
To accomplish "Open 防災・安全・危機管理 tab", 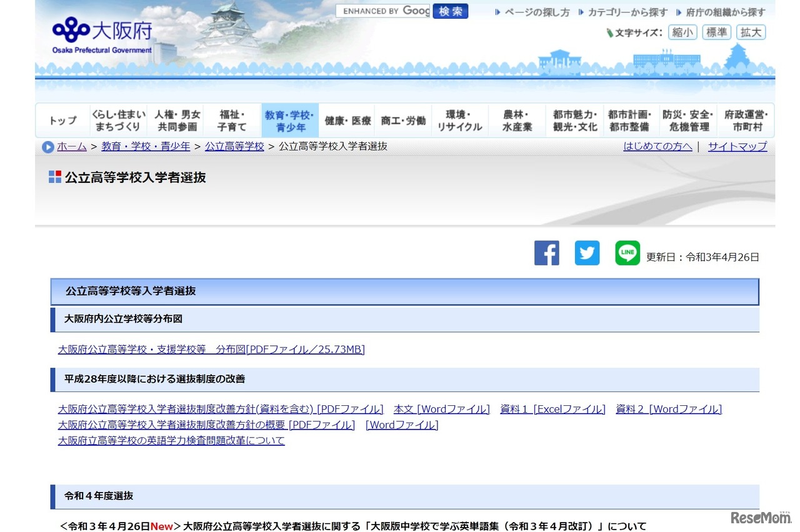I will pos(688,121).
